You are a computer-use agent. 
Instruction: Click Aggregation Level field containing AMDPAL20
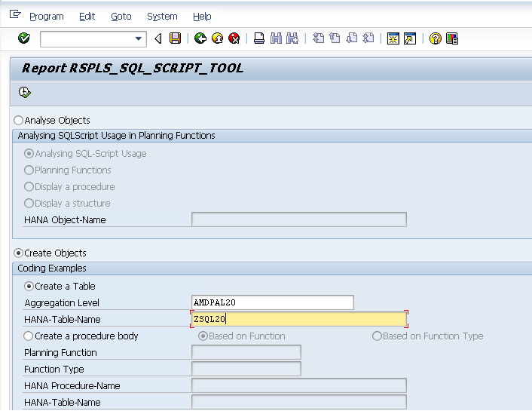(273, 302)
